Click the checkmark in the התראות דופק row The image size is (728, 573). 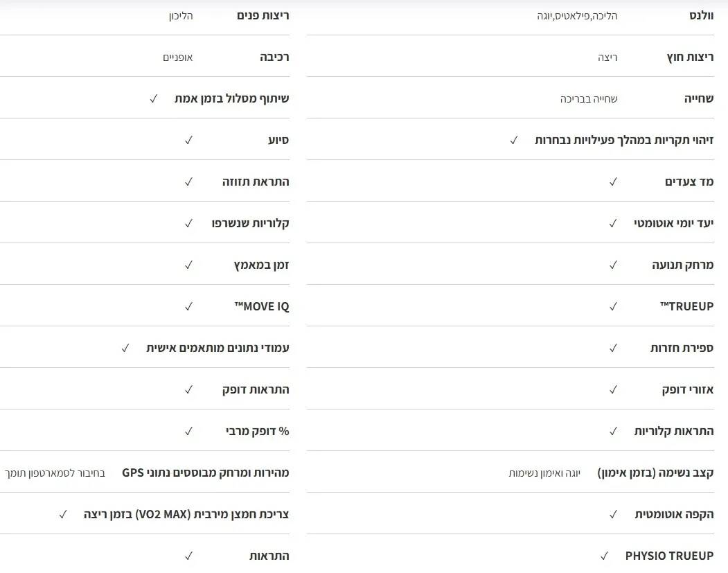point(188,389)
